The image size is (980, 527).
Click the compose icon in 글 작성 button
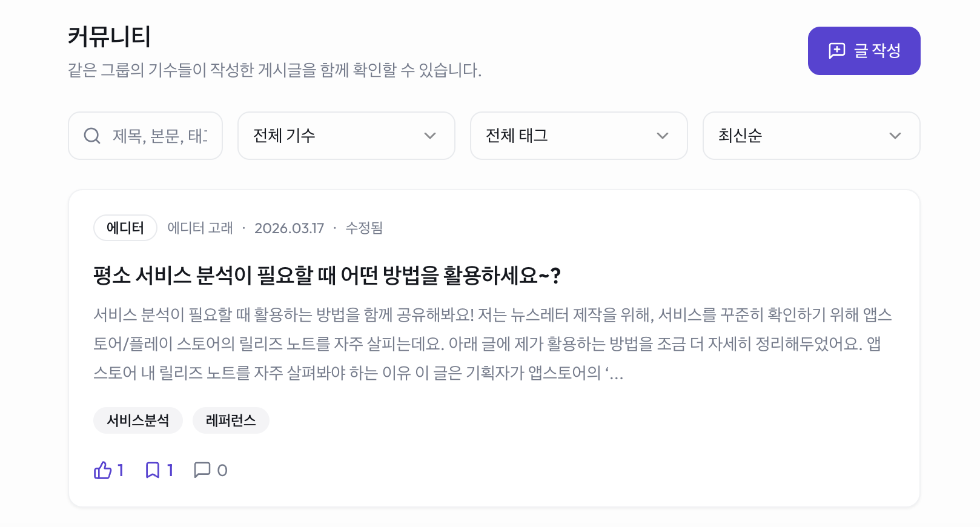pos(836,51)
